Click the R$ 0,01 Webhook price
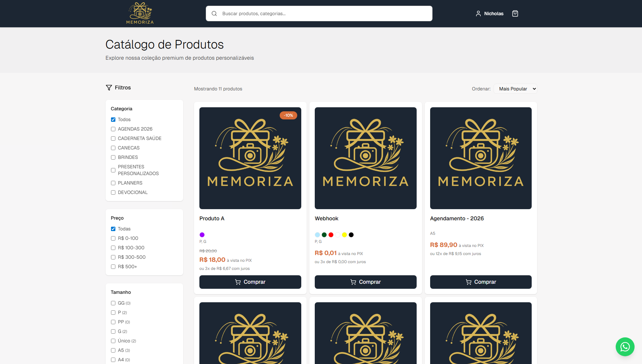 (x=326, y=253)
